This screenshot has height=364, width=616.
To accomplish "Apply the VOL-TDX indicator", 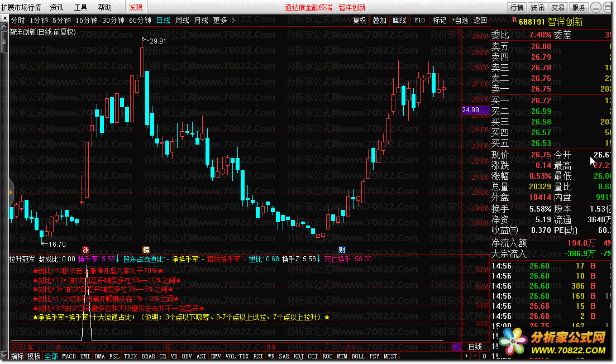I will coord(237,356).
